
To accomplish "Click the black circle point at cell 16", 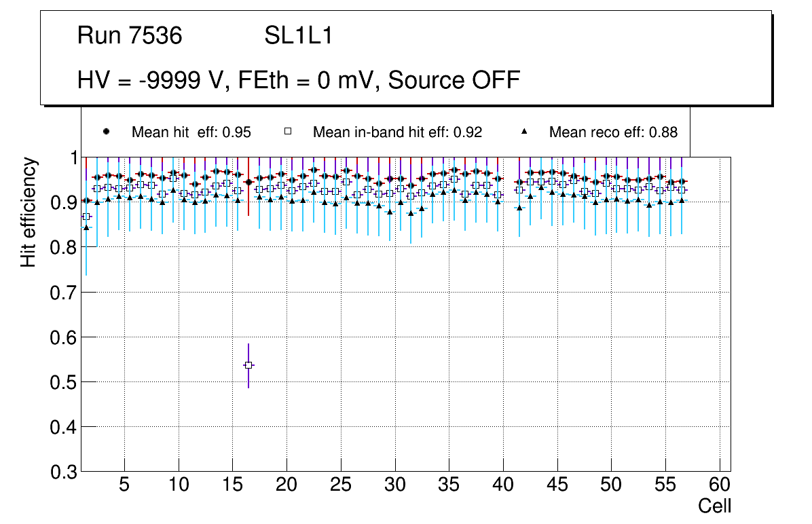I will (248, 182).
